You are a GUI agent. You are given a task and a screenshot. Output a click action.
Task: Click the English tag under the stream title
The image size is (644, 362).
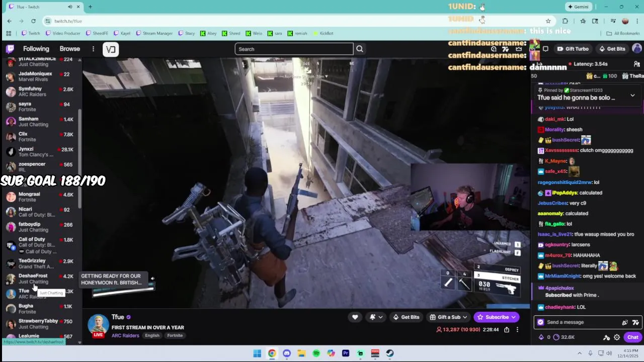152,335
